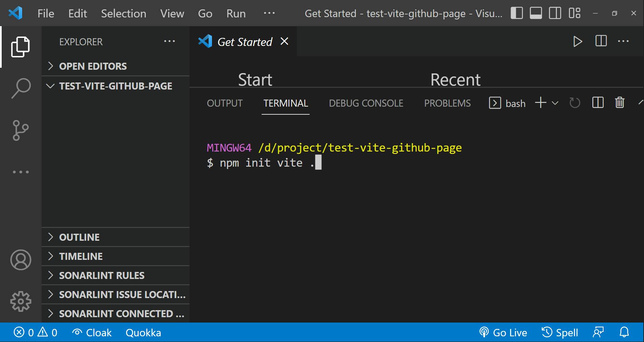
Task: Open the launch profile dropdown arrow
Action: pos(555,103)
